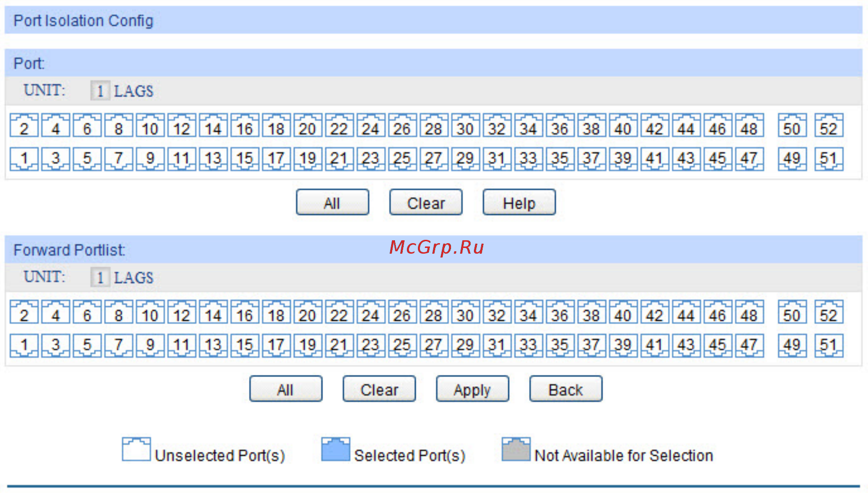Choose port 49 in the Forward Portlist
868x493 pixels.
792,346
